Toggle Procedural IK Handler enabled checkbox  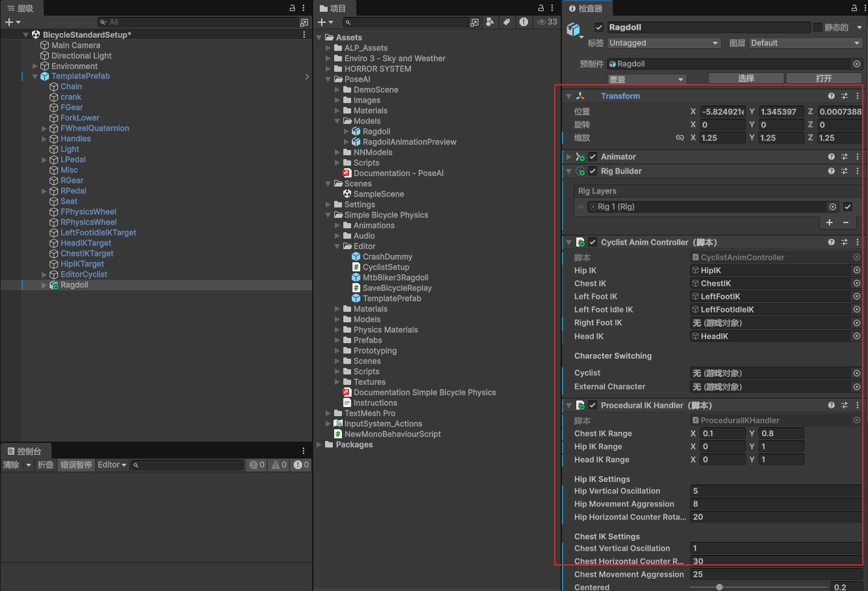click(x=593, y=405)
